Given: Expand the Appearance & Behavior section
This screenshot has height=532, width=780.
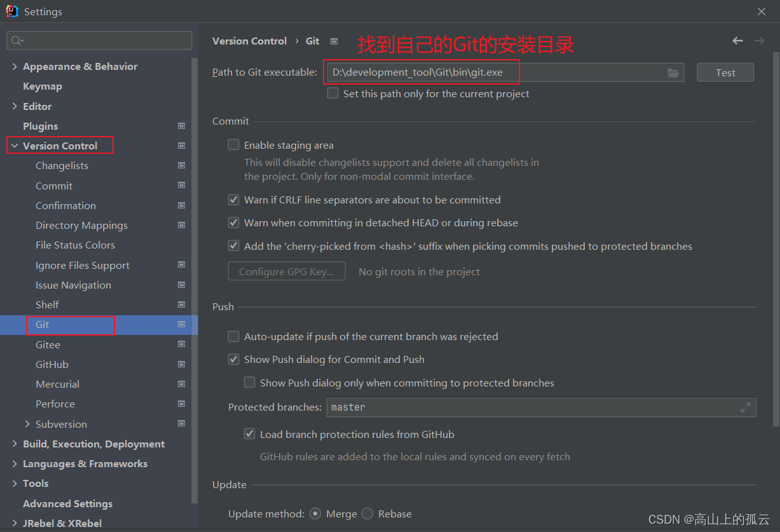Looking at the screenshot, I should point(15,66).
